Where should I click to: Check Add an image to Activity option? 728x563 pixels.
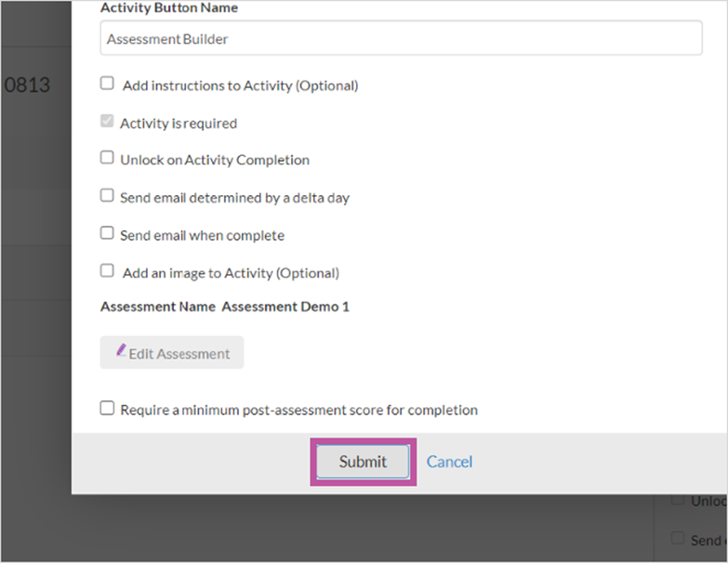[107, 270]
